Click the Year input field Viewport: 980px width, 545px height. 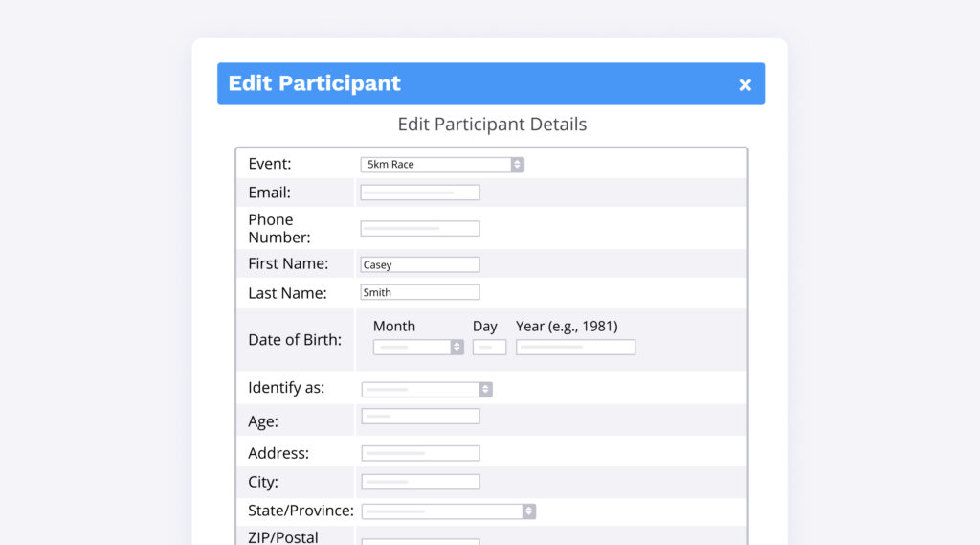pyautogui.click(x=575, y=347)
